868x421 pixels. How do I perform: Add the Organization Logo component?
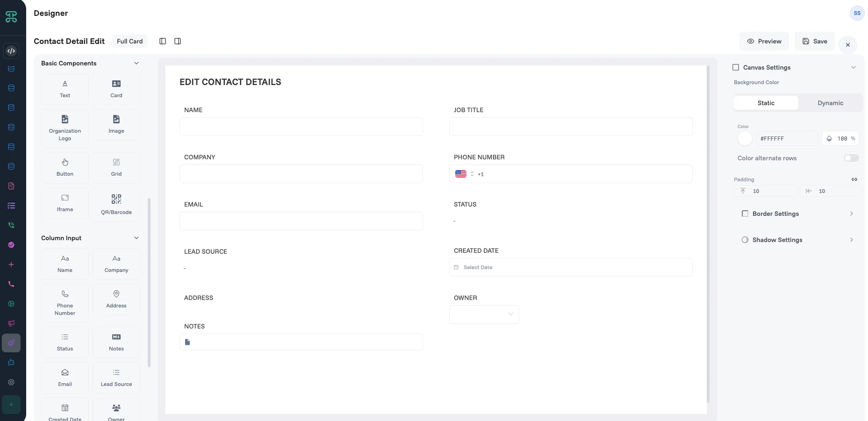point(65,128)
